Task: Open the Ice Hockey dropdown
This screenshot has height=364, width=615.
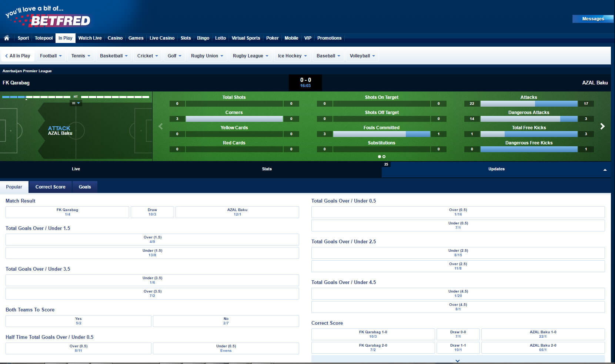Action: click(x=292, y=56)
